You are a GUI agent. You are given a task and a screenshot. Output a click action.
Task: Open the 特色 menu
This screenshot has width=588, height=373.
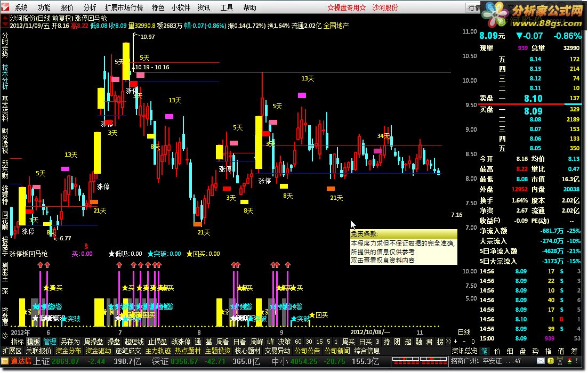[158, 7]
